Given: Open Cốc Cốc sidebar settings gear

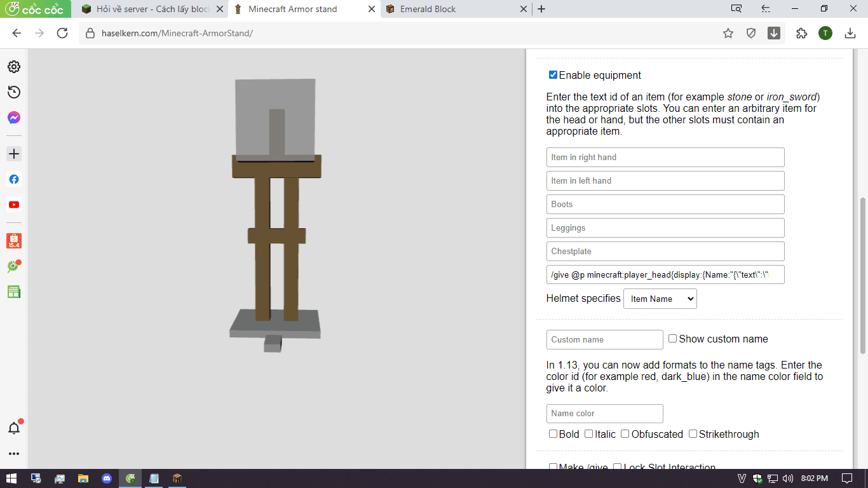Looking at the screenshot, I should coord(14,67).
